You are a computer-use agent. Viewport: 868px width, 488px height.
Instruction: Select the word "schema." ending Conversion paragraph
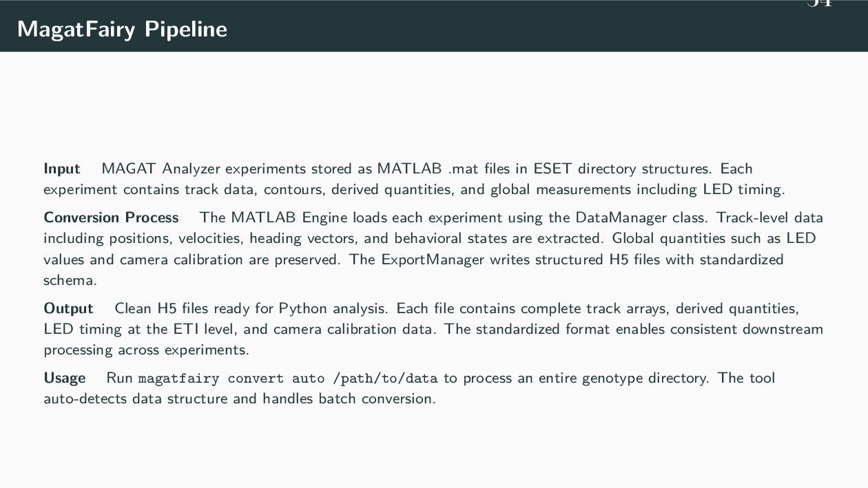pos(70,280)
